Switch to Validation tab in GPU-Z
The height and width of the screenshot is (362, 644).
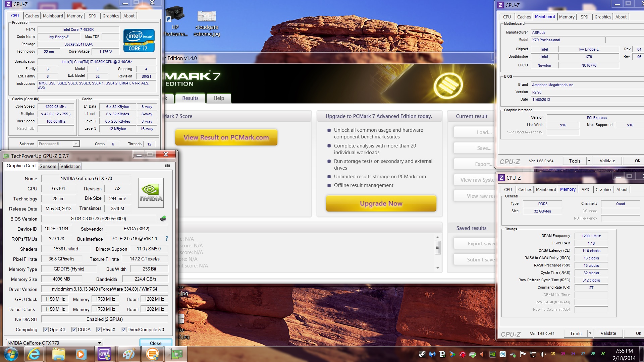pos(70,166)
